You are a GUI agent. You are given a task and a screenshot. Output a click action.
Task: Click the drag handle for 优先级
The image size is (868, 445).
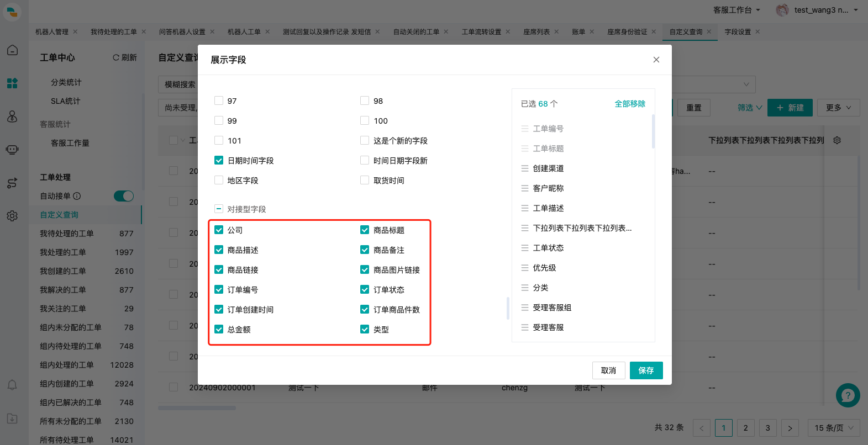525,268
